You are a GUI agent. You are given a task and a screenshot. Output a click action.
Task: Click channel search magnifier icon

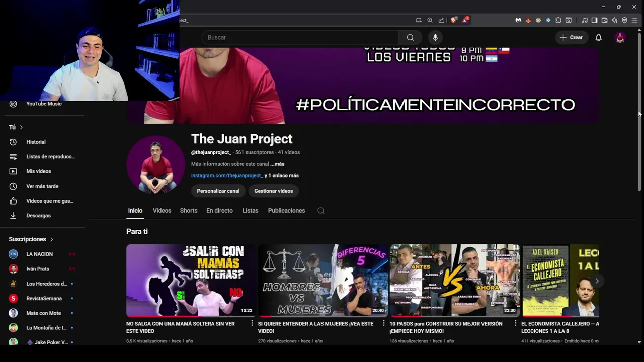pos(321,211)
